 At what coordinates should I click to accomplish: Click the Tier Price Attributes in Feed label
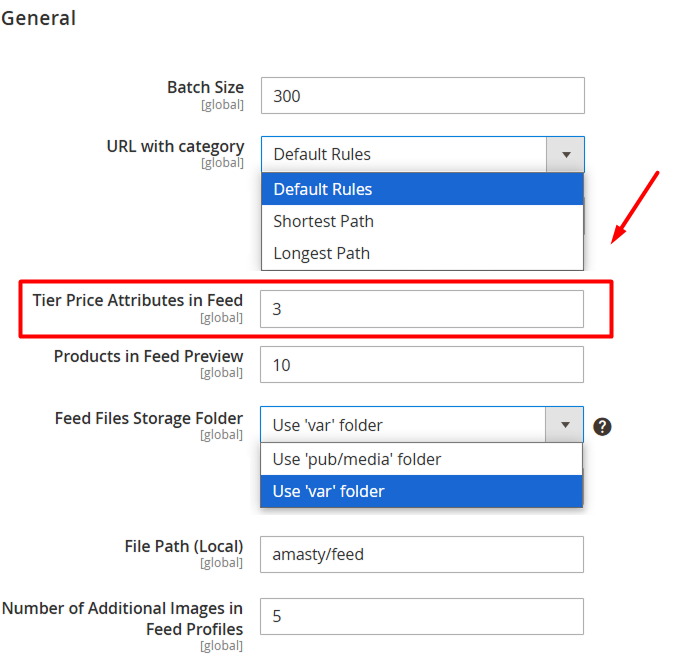point(138,301)
